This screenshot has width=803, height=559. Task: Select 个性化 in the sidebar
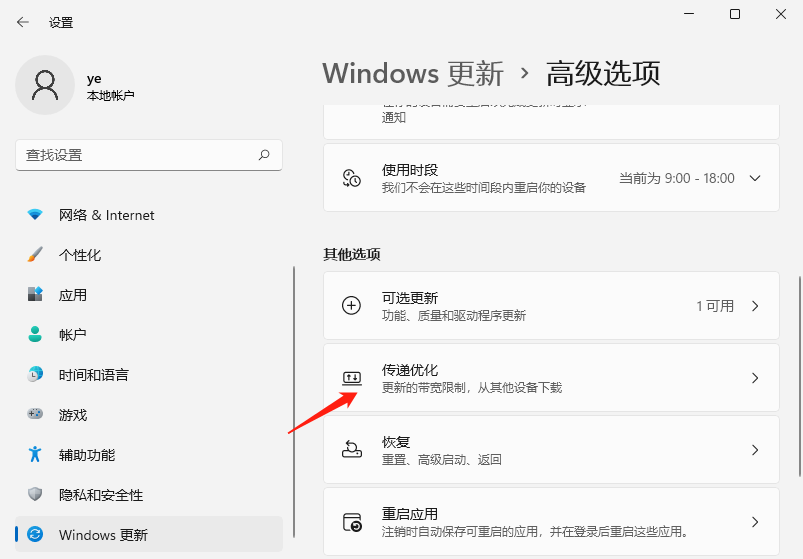(x=80, y=255)
